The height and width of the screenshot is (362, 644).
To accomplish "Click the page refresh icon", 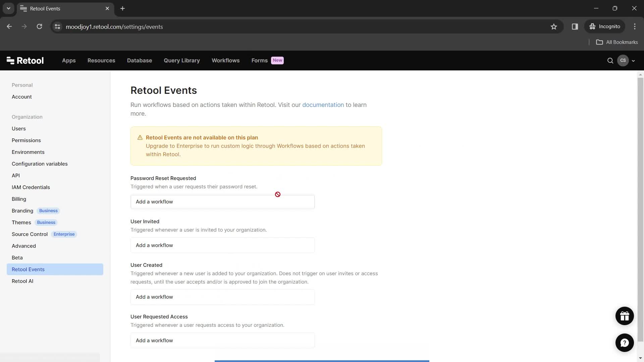I will pyautogui.click(x=39, y=26).
